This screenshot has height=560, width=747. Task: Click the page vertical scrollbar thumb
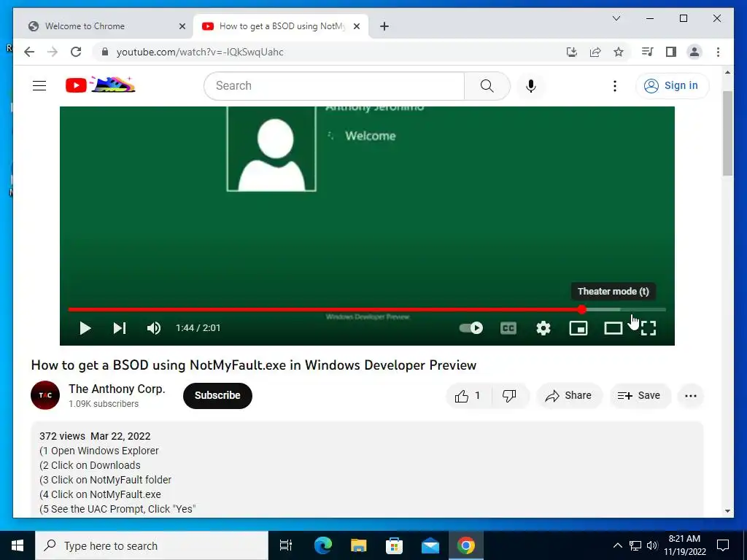pos(727,133)
